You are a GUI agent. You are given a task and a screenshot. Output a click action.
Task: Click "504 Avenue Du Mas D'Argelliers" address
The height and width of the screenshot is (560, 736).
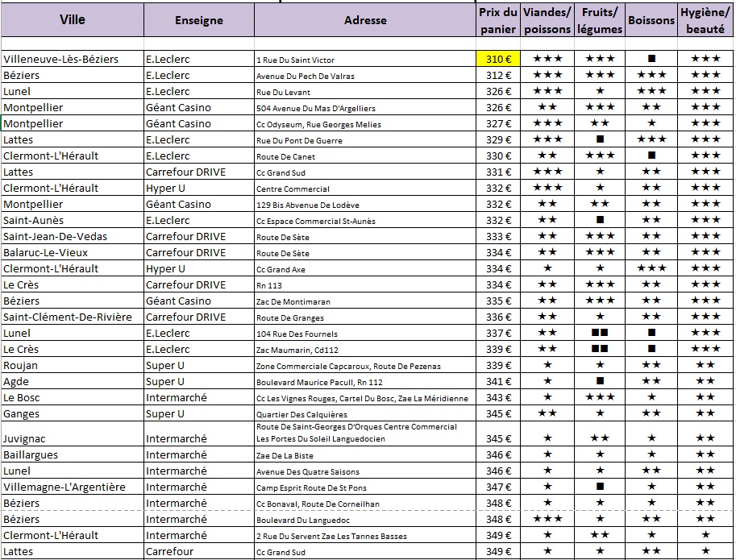click(316, 108)
